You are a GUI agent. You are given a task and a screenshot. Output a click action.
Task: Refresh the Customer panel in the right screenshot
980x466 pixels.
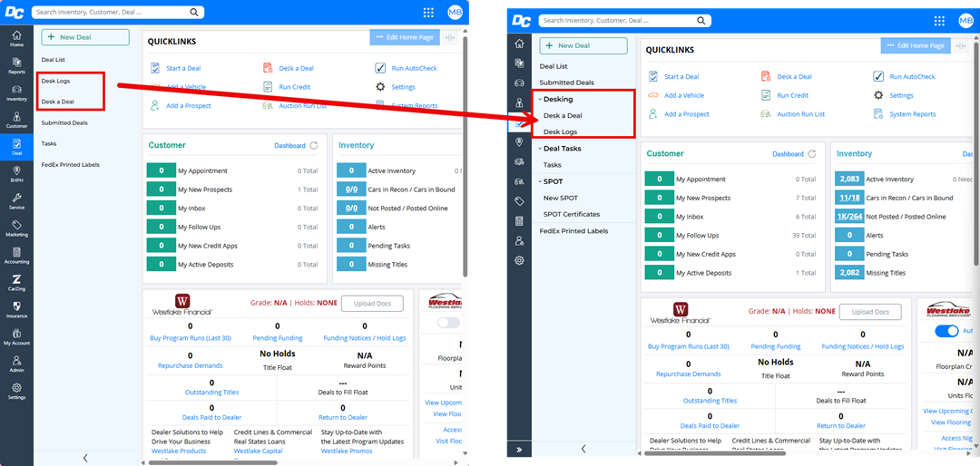[x=812, y=153]
